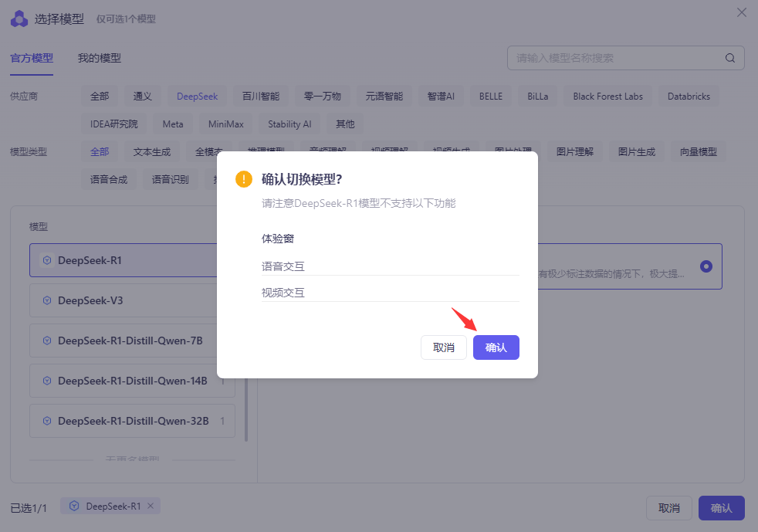Click the 语音交互 unsupported feature row
The image size is (758, 532).
pyautogui.click(x=390, y=266)
